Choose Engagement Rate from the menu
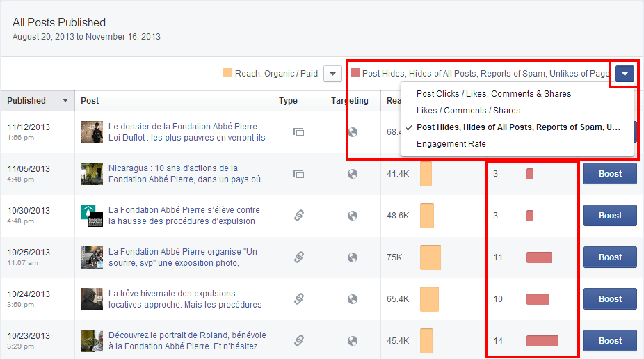 coord(451,144)
